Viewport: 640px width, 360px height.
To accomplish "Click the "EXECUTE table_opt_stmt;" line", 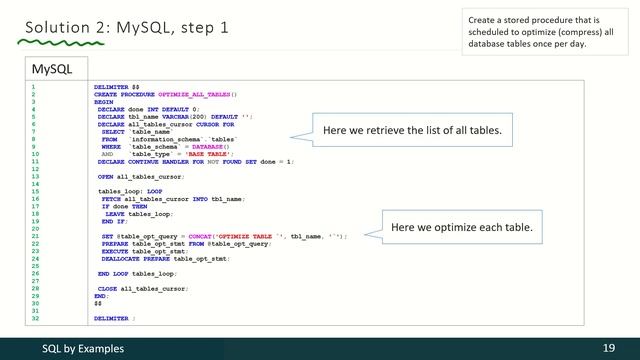I will (x=145, y=251).
